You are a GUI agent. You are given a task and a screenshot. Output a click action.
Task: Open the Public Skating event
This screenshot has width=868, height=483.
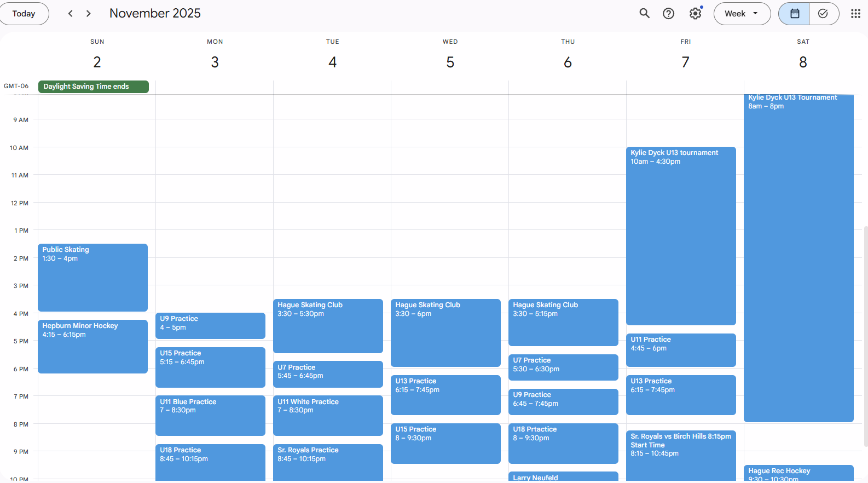tap(92, 277)
